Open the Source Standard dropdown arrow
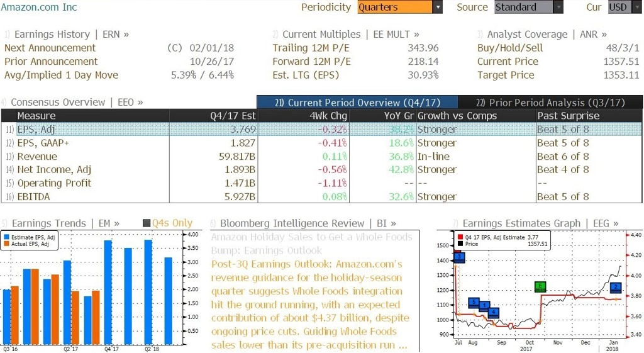This screenshot has width=644, height=353. (558, 7)
